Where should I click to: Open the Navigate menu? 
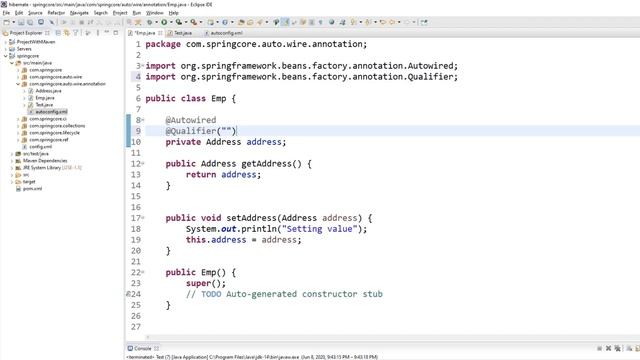(x=79, y=13)
